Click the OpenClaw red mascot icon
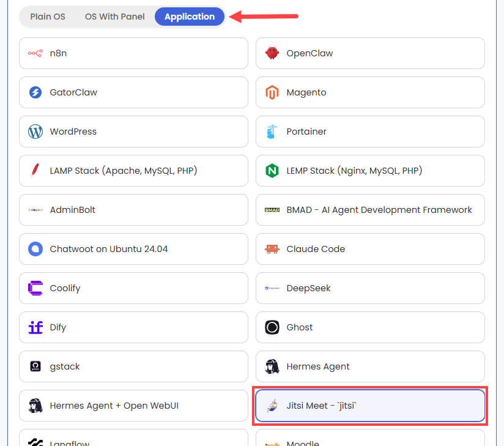The height and width of the screenshot is (446, 504). [x=272, y=53]
